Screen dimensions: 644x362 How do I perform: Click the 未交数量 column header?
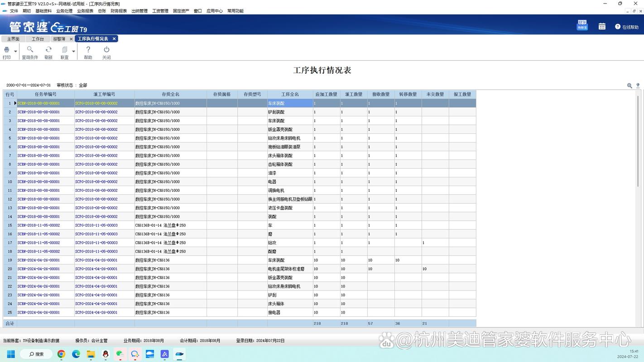point(435,95)
